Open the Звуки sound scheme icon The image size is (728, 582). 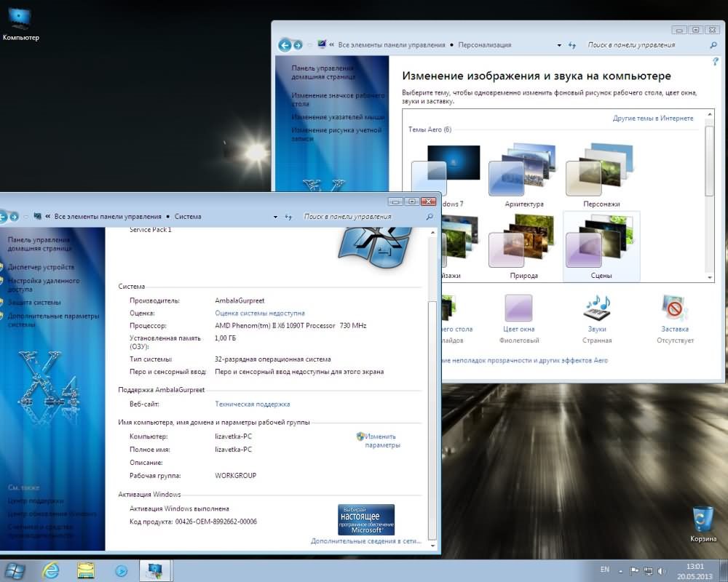[596, 310]
